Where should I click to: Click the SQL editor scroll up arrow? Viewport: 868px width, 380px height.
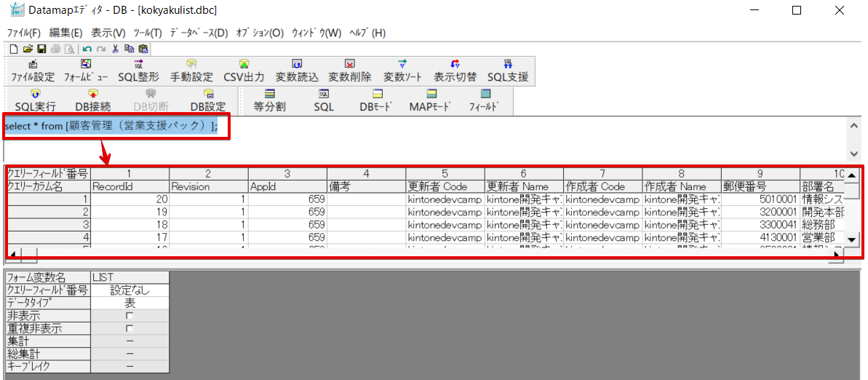tap(854, 126)
